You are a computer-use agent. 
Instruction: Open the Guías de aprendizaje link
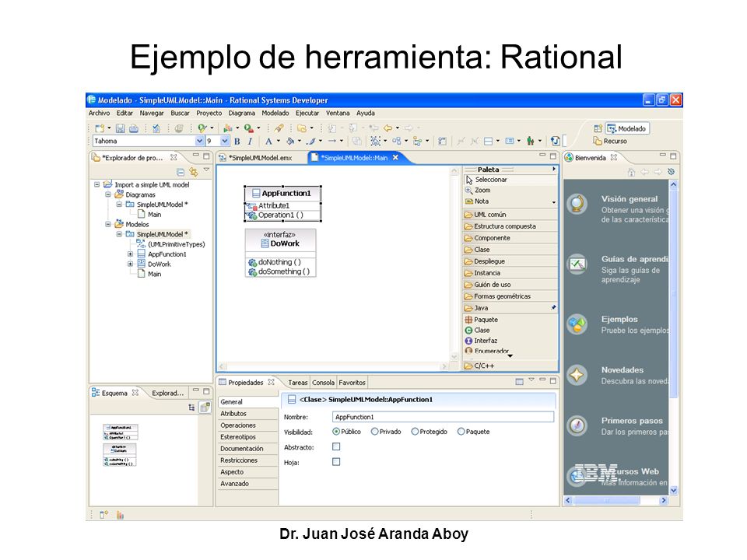point(635,259)
